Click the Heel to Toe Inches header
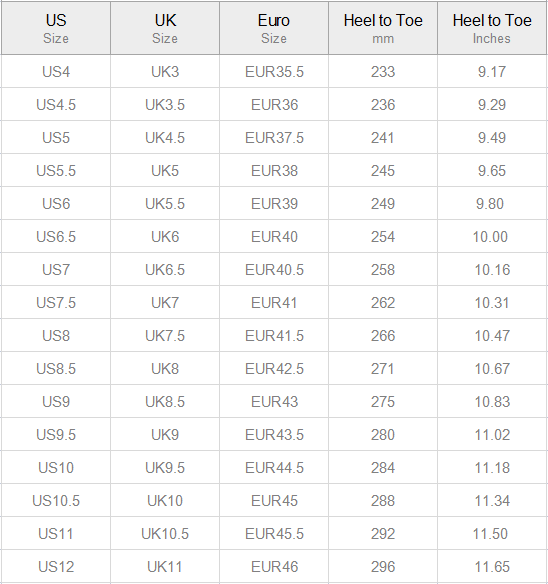This screenshot has height=584, width=548. tap(492, 28)
